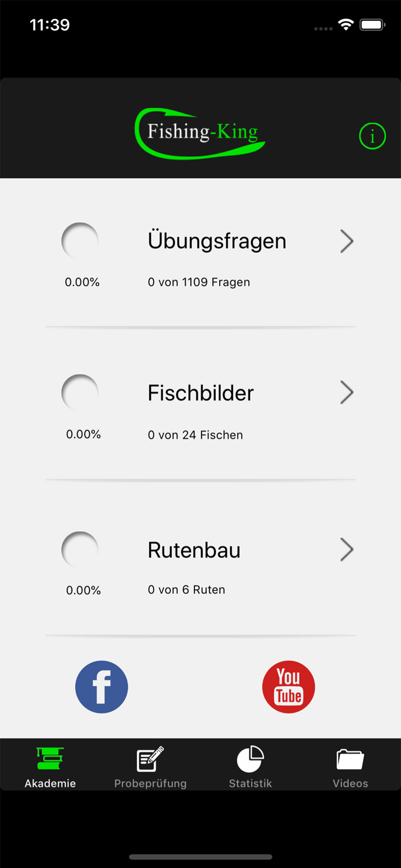Expand the Übungsfragen section chevron
The height and width of the screenshot is (868, 401).
(346, 241)
